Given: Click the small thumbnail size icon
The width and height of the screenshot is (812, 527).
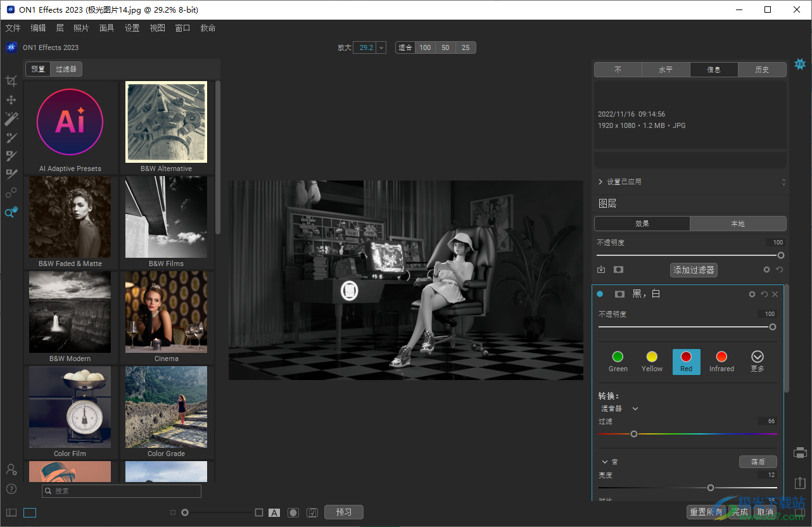Looking at the screenshot, I should [173, 512].
